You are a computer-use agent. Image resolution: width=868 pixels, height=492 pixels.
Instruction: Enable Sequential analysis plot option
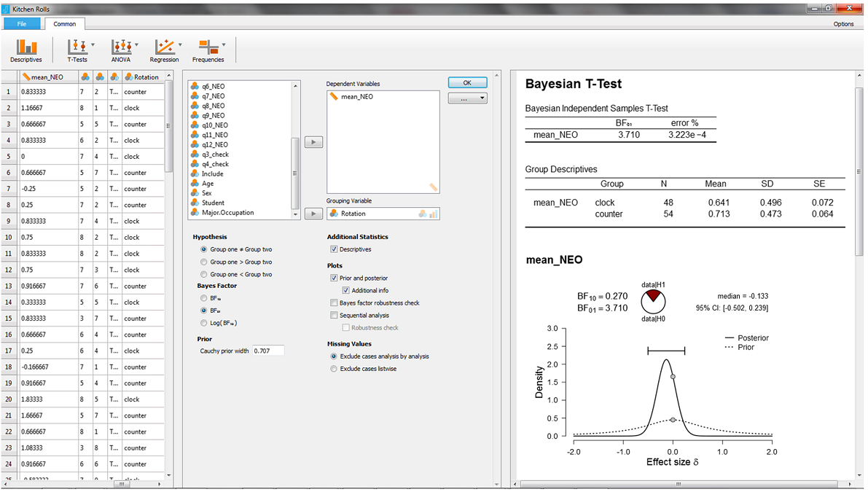point(334,316)
